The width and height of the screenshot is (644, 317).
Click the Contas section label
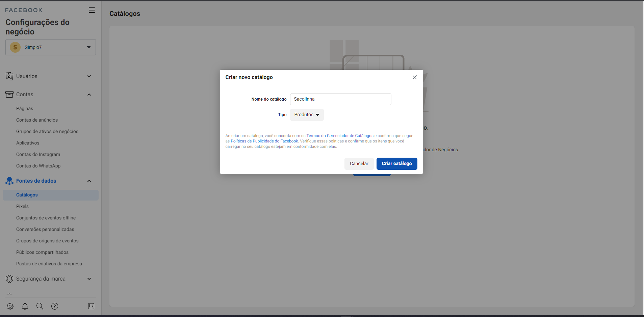(x=25, y=95)
